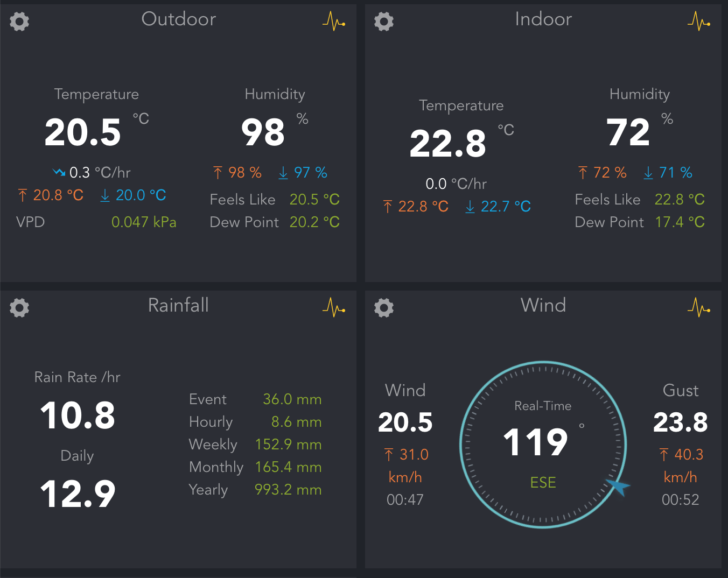
Task: View the Rainfall graph via pulse icon
Action: point(334,308)
